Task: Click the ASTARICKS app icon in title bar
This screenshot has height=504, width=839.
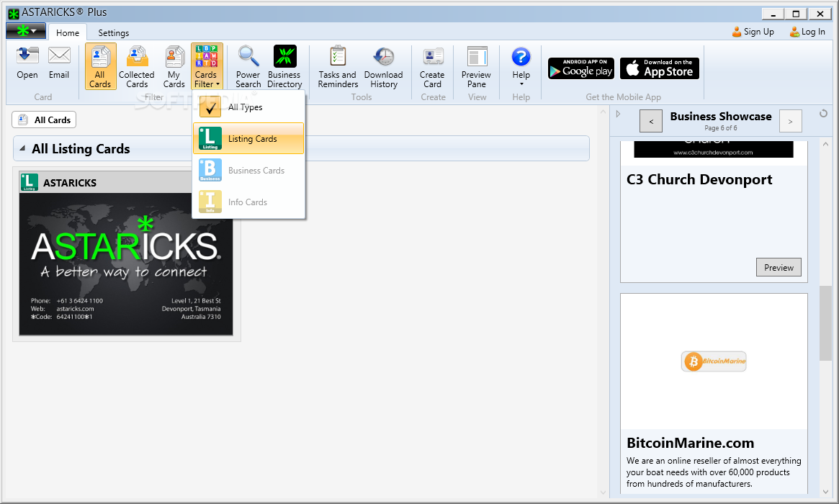Action: 14,14
